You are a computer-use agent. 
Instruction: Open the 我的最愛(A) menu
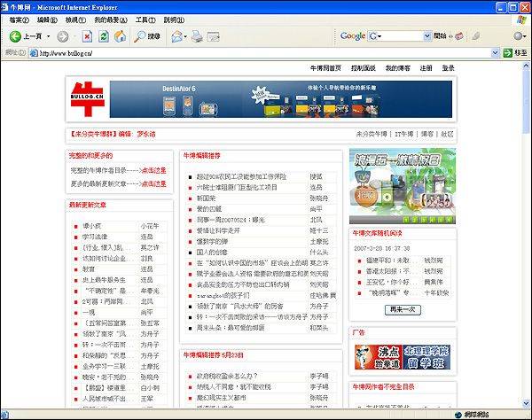[111, 20]
